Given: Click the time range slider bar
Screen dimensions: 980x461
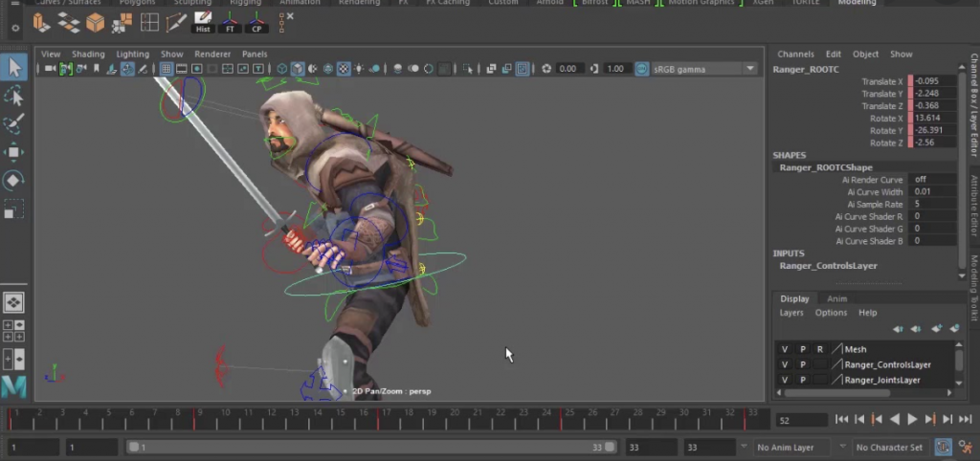Looking at the screenshot, I should [x=372, y=448].
